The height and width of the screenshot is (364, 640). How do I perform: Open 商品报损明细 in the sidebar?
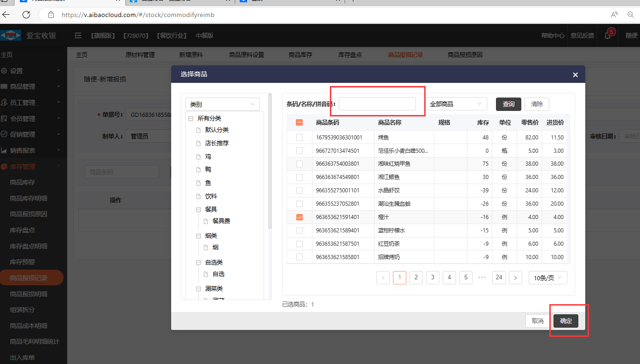[29, 294]
